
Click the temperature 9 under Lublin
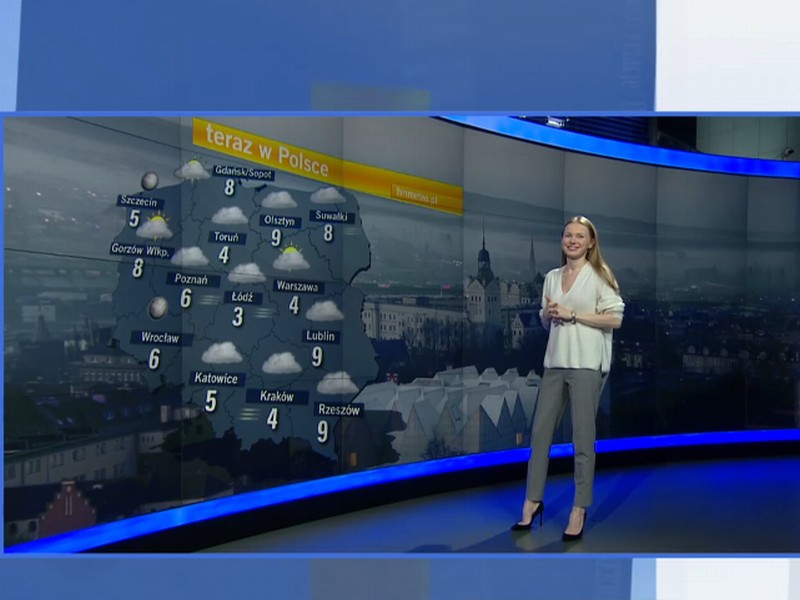pyautogui.click(x=317, y=357)
